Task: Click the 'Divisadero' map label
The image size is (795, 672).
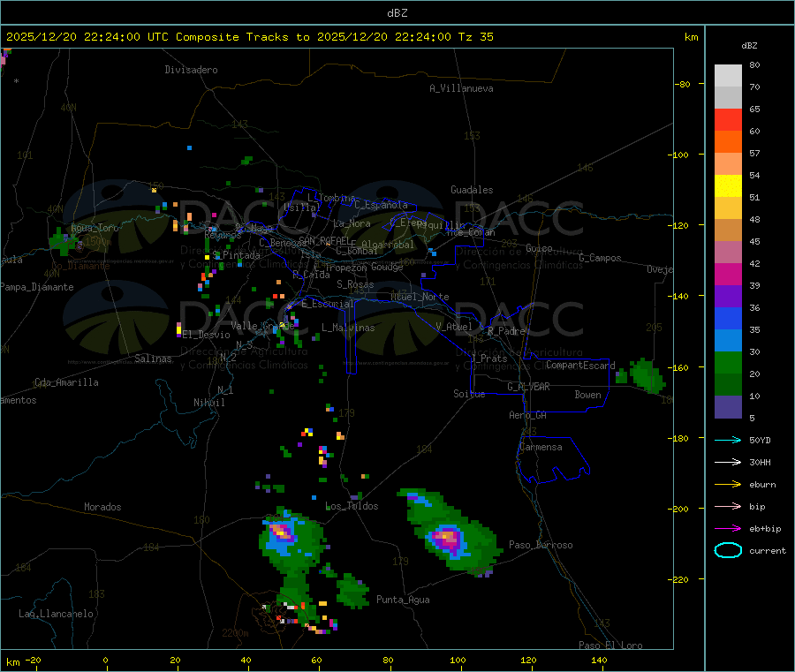Action: [x=191, y=70]
